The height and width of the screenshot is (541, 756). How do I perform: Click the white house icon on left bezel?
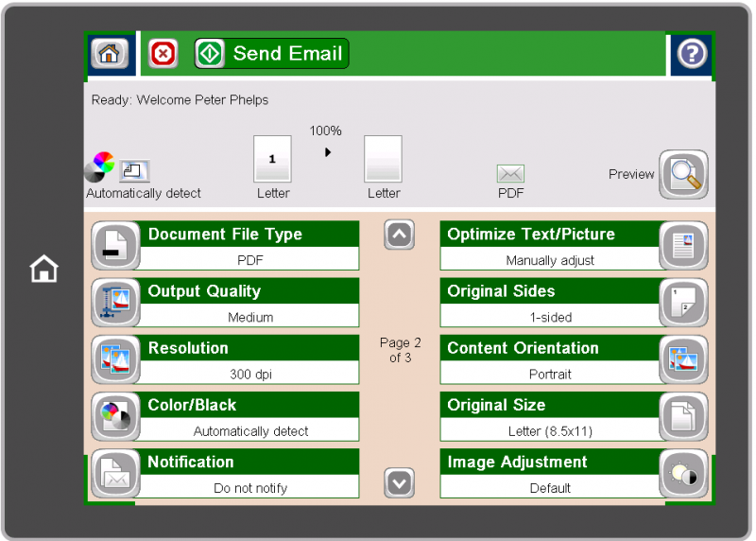point(43,270)
